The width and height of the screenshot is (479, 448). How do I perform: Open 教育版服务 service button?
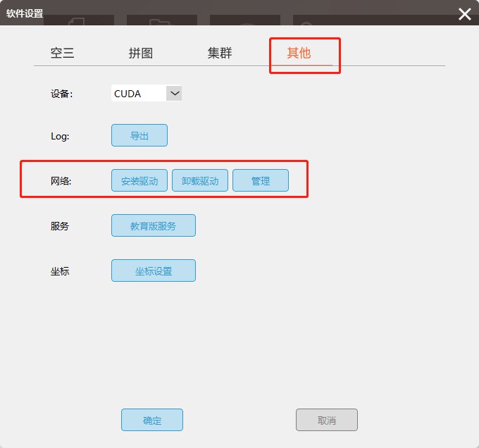pyautogui.click(x=154, y=225)
